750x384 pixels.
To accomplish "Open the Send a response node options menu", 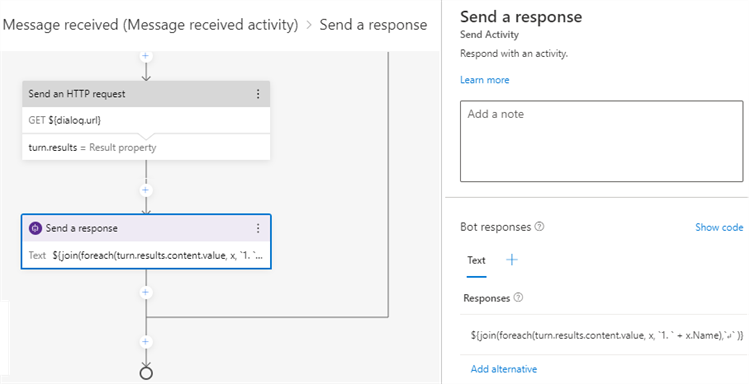I will pos(258,229).
